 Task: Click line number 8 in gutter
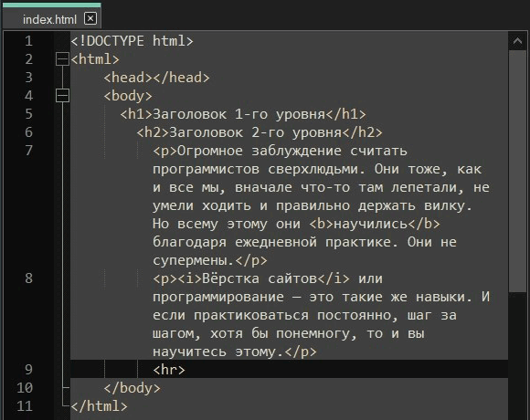coord(28,278)
